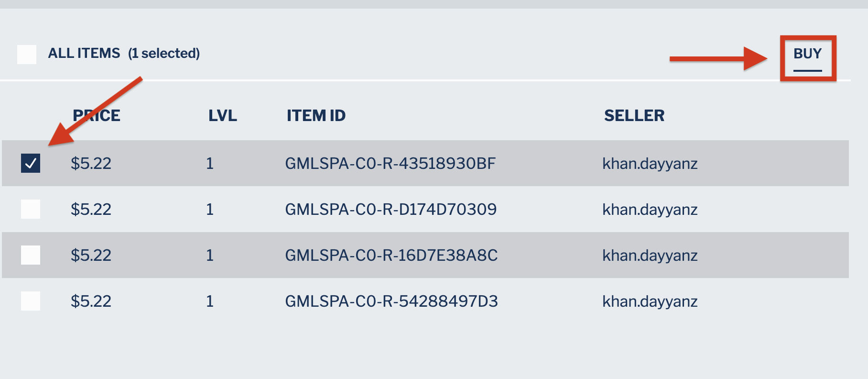Click the $5.22 price in second row

coord(91,210)
